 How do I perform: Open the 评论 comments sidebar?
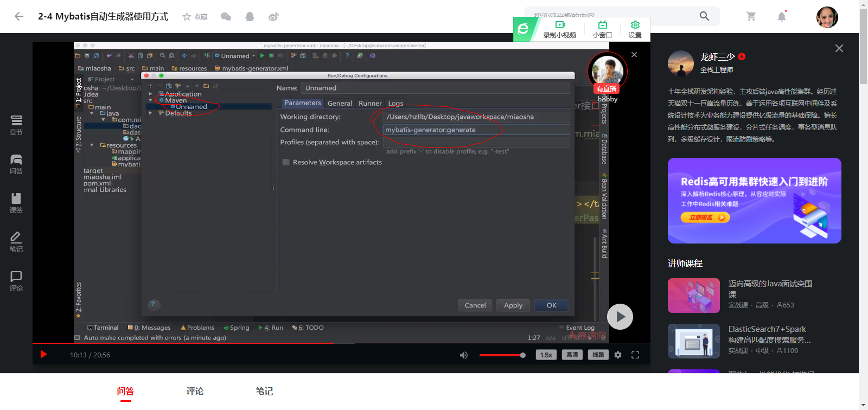(x=16, y=281)
